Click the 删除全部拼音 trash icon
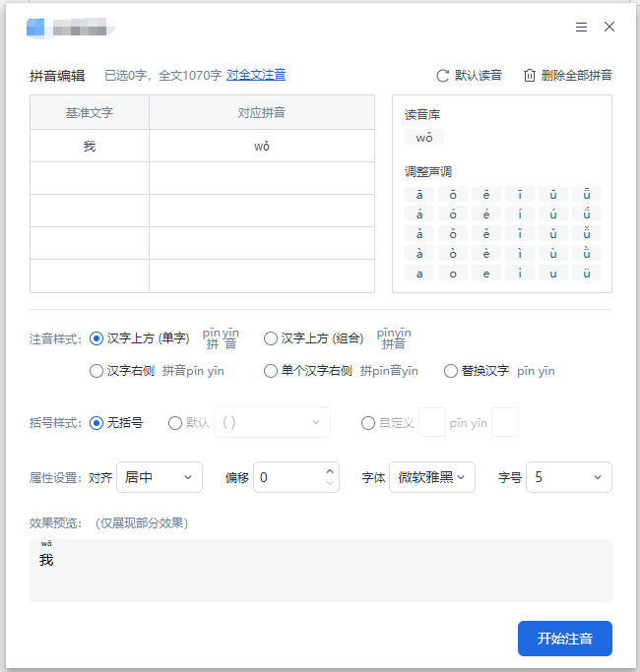The width and height of the screenshot is (640, 672). (x=530, y=76)
